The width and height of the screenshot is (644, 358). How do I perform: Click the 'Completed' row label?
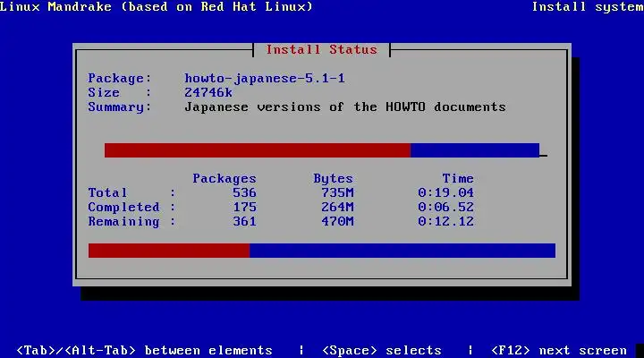pos(124,207)
